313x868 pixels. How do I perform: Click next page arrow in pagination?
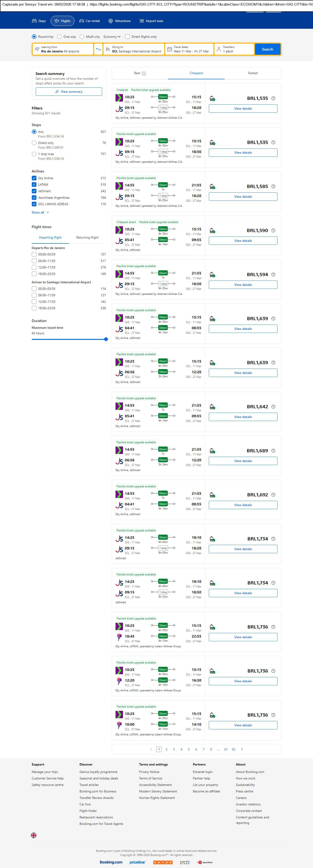tap(242, 749)
